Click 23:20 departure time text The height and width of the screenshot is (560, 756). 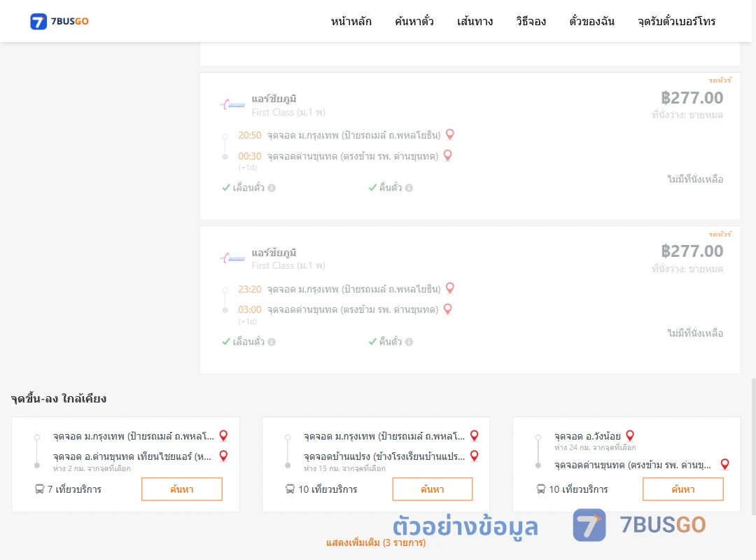250,289
